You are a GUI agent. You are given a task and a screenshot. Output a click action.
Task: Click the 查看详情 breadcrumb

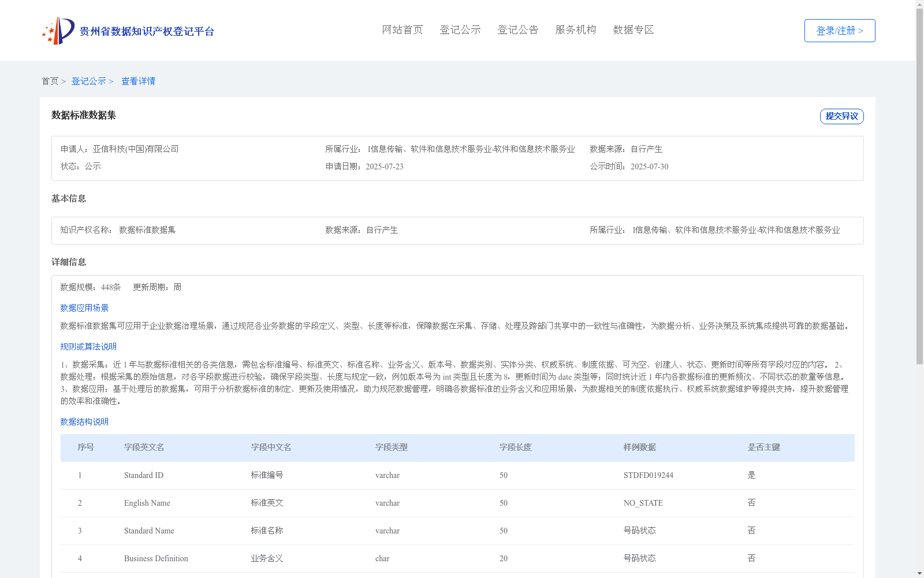(x=138, y=81)
